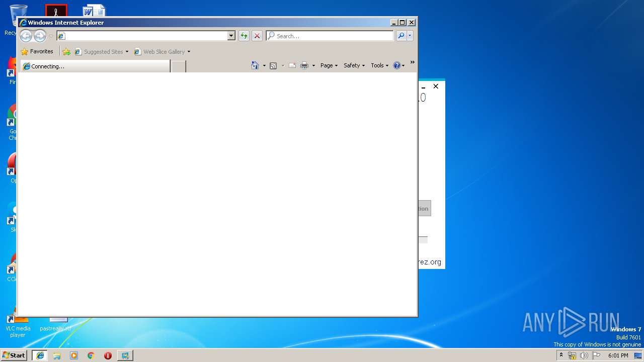The height and width of the screenshot is (362, 644).
Task: Click the Read Mail envelope icon
Action: [292, 65]
